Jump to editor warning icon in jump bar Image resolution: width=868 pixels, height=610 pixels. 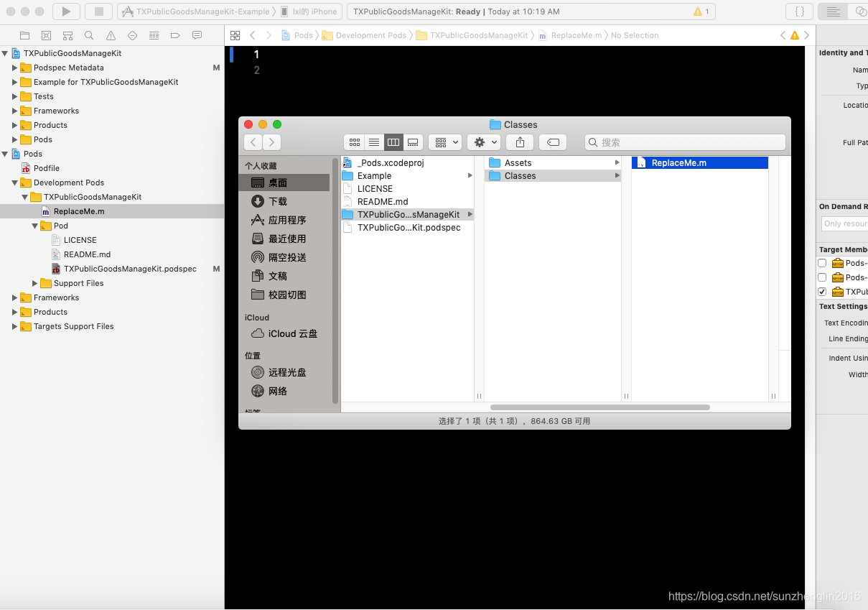point(794,35)
